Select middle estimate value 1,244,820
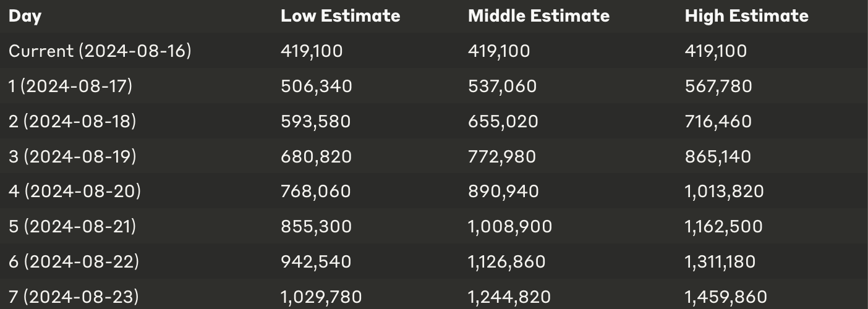868x309 pixels. tap(509, 297)
